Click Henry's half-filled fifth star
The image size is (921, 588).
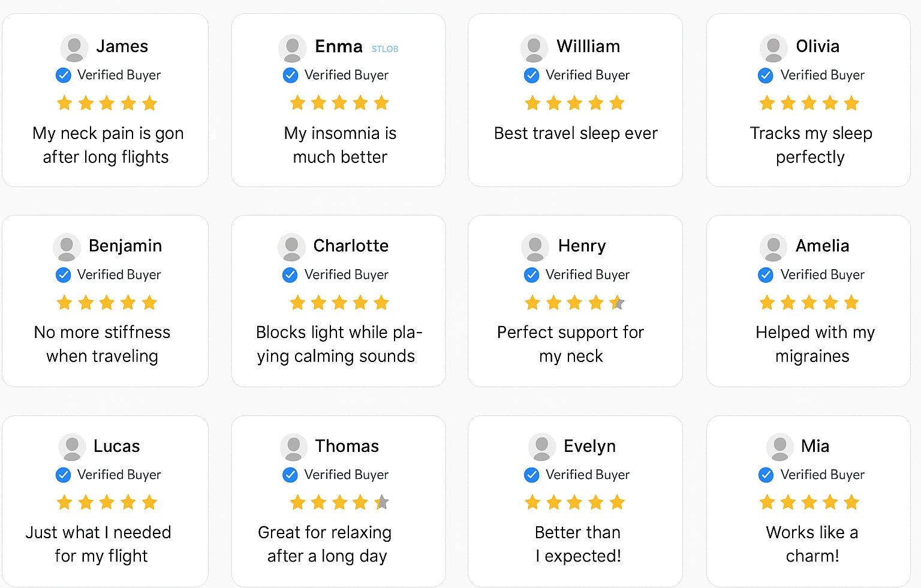(x=617, y=303)
